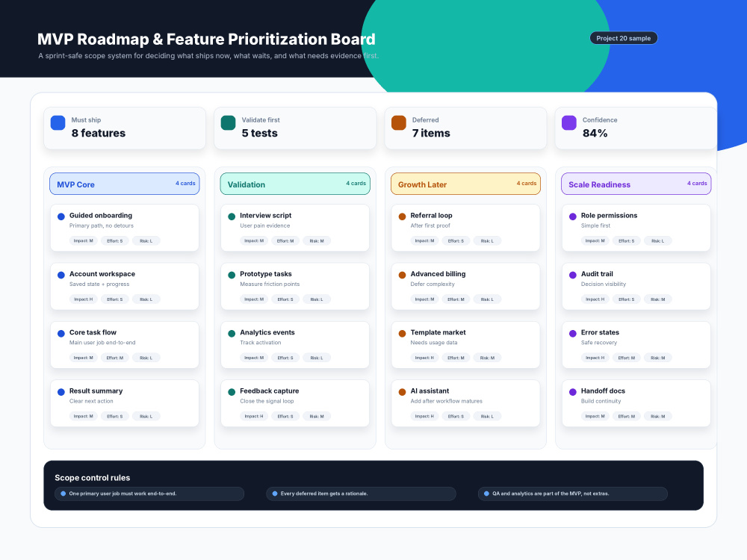747x560 pixels.
Task: Click the purple Confidence icon
Action: coord(568,123)
